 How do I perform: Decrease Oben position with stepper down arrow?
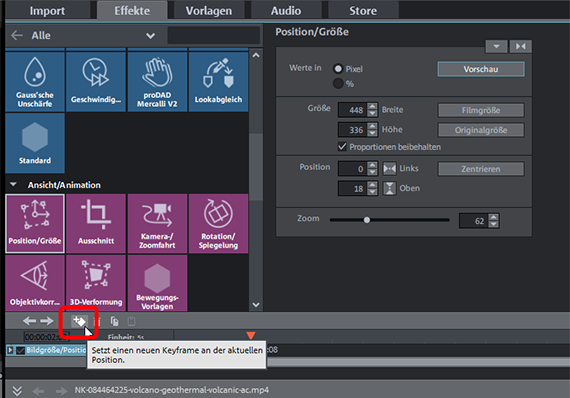(x=372, y=192)
